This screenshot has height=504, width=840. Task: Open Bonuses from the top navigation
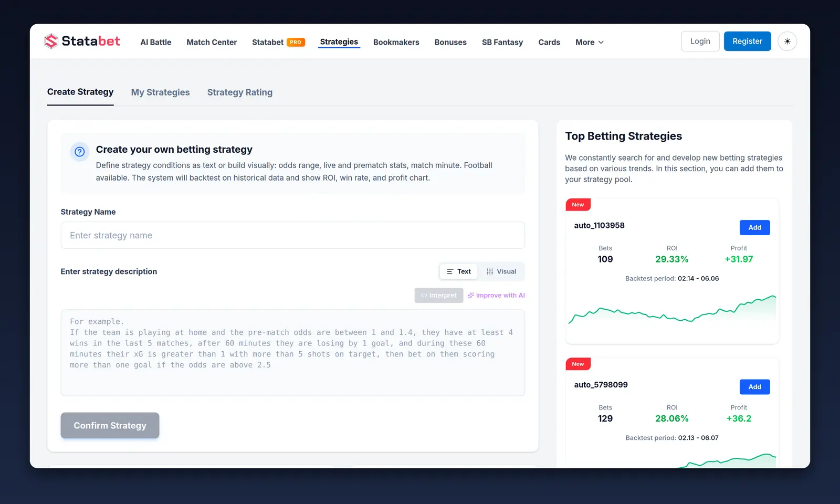pyautogui.click(x=450, y=42)
